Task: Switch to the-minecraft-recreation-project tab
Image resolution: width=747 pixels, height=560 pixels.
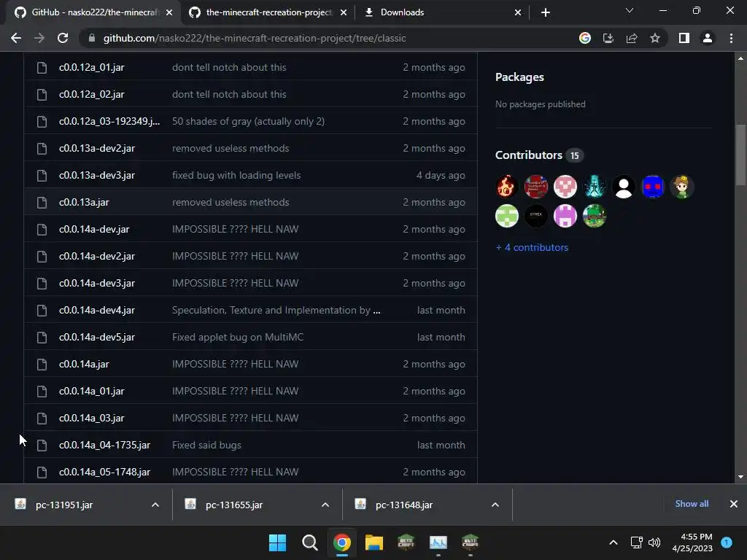Action: point(269,12)
